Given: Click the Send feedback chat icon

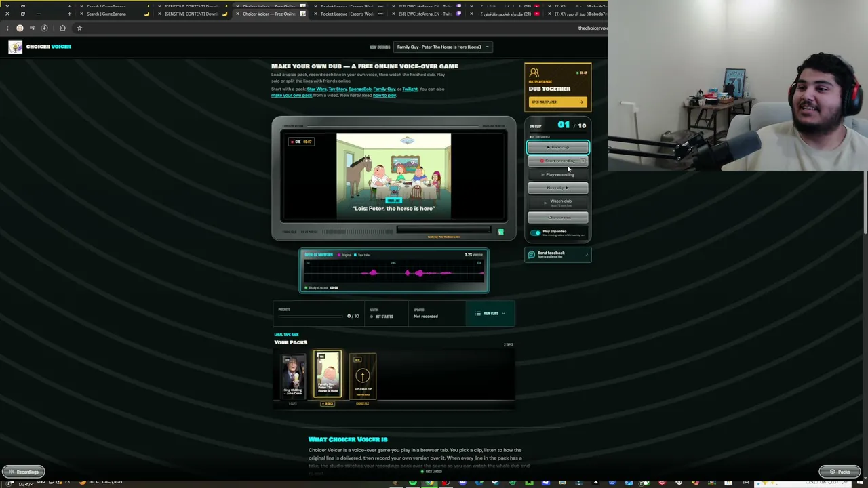Looking at the screenshot, I should 532,254.
